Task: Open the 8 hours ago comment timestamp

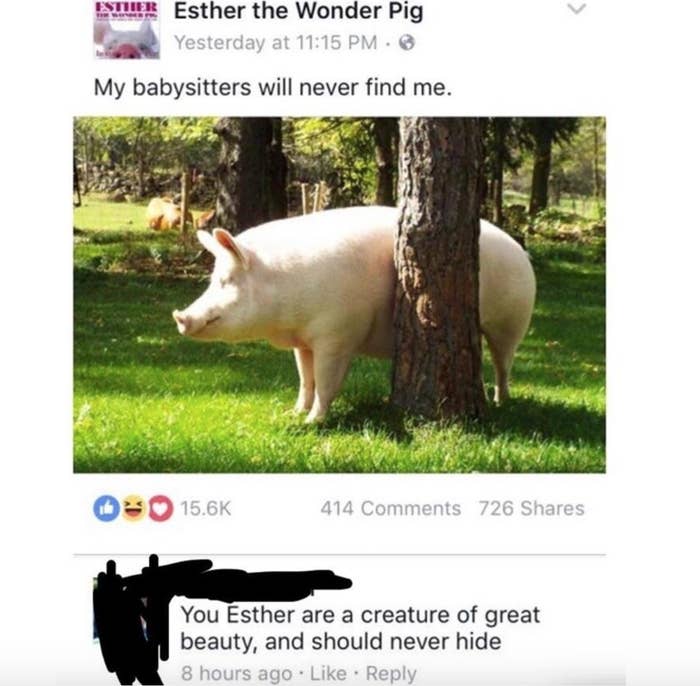Action: tap(237, 674)
